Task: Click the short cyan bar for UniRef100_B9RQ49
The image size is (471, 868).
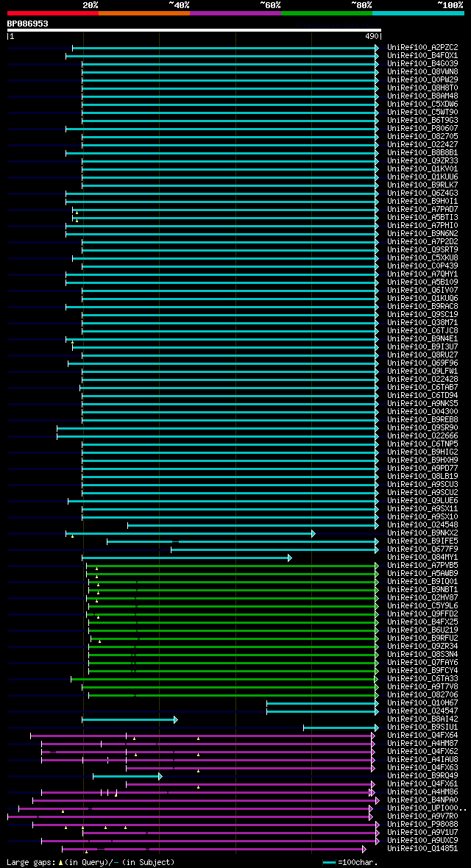Action: 127,776
